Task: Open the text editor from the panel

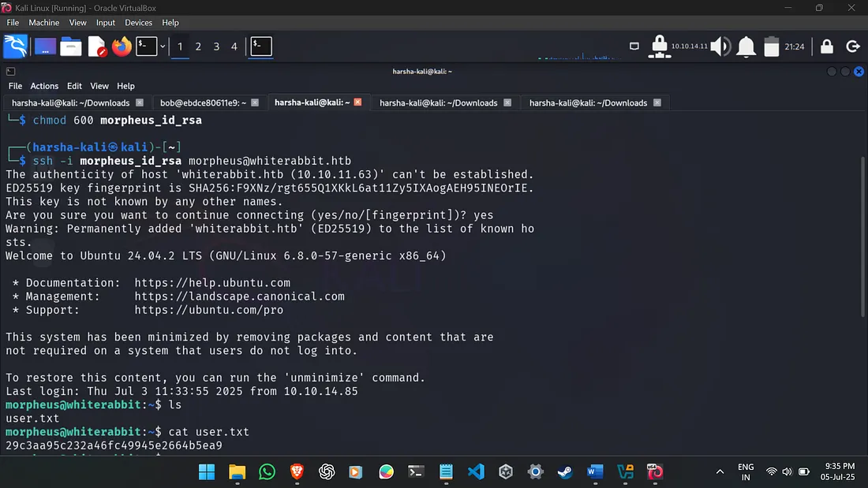Action: click(96, 47)
